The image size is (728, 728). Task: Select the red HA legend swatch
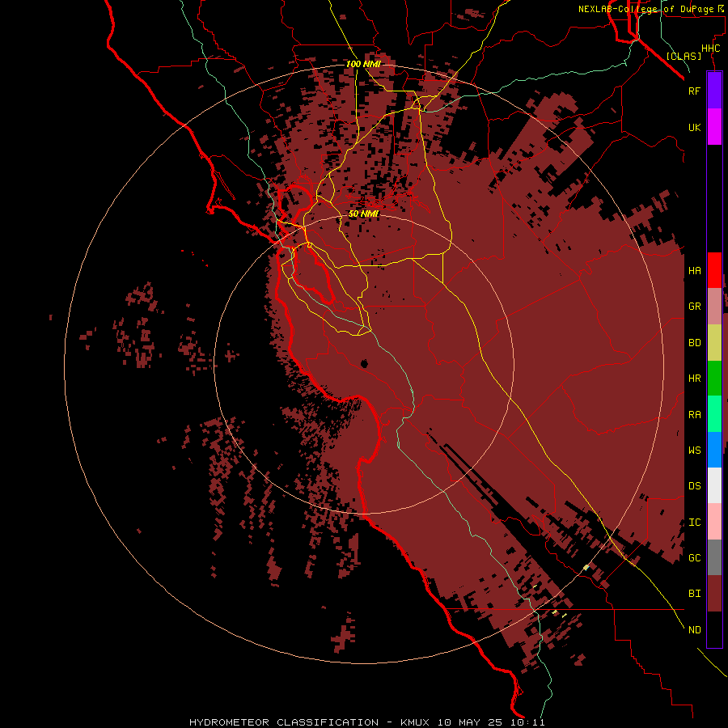coord(714,270)
